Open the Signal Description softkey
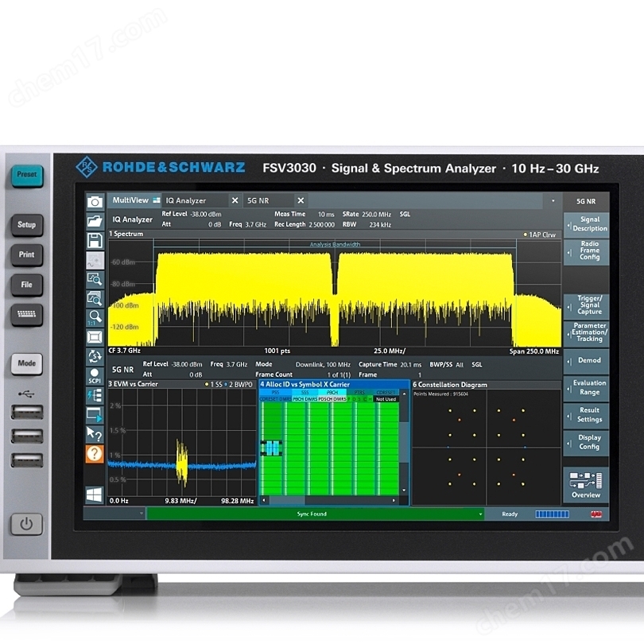Viewport: 644px width, 644px height. point(586,224)
